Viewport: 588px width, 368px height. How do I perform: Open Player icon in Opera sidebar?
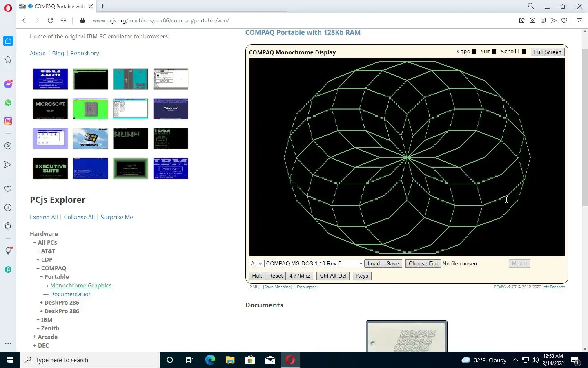coord(8,146)
